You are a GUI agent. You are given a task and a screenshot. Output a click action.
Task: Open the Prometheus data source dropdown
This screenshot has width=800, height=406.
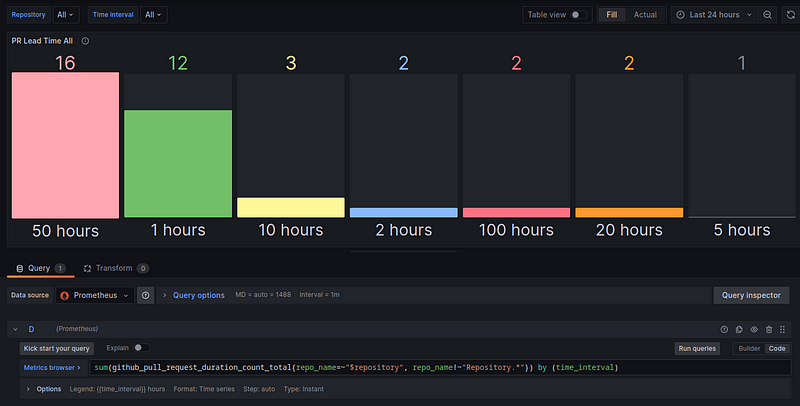tap(95, 295)
